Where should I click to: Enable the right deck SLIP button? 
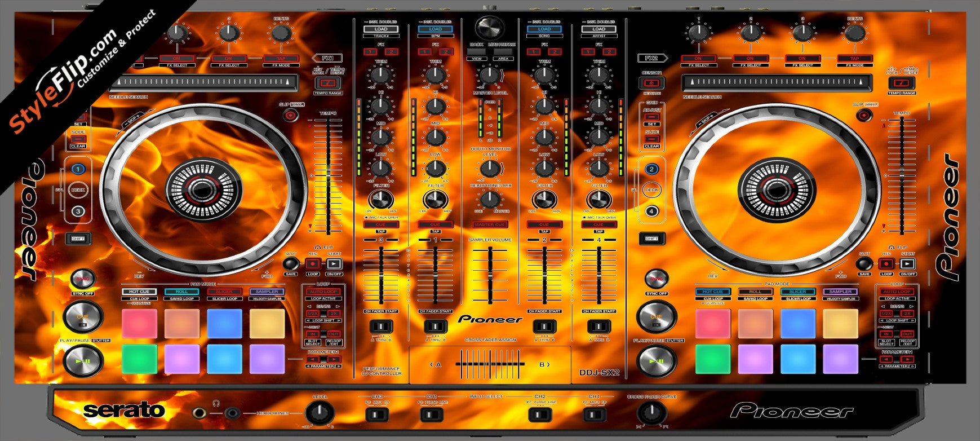pyautogui.click(x=862, y=116)
